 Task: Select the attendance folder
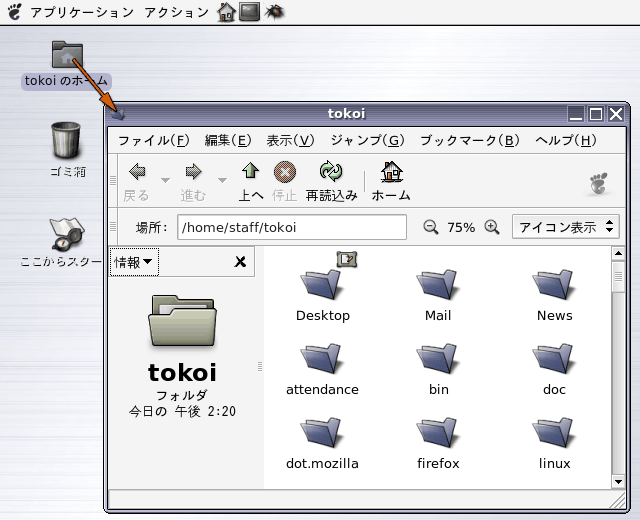pyautogui.click(x=322, y=369)
